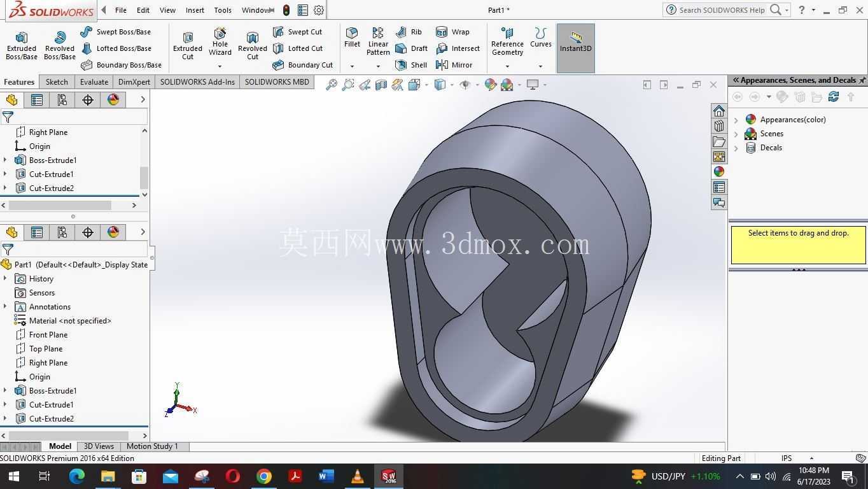This screenshot has width=868, height=489.
Task: Choose Lofted Boss/Base feature
Action: pyautogui.click(x=115, y=48)
